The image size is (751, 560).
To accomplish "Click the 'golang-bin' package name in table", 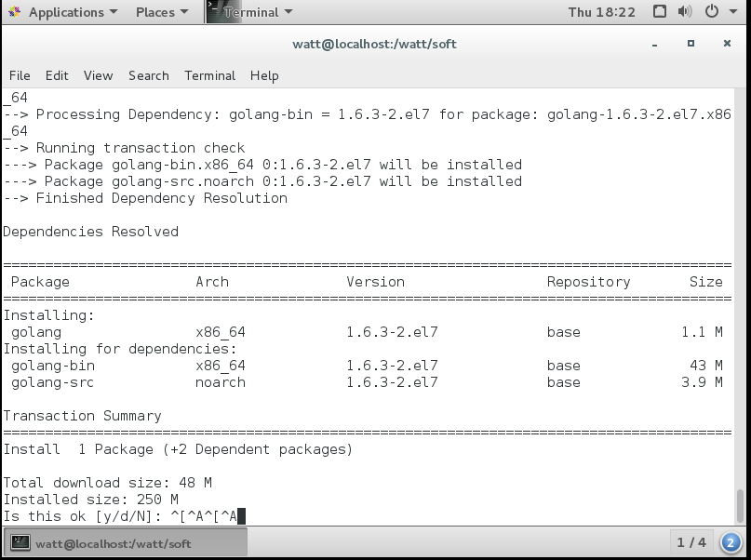I will pos(53,366).
